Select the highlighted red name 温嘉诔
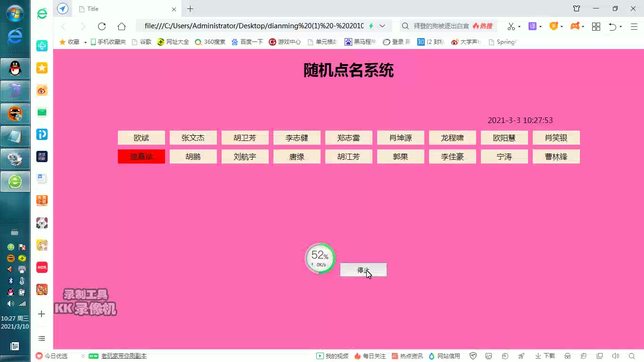The image size is (644, 362). (x=141, y=156)
